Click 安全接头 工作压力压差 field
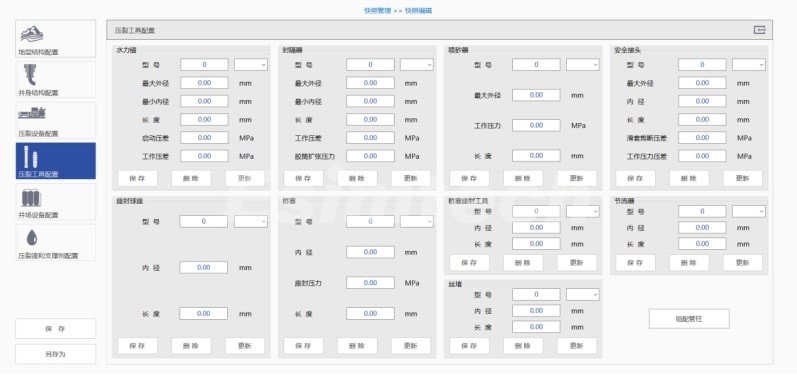 pos(702,156)
